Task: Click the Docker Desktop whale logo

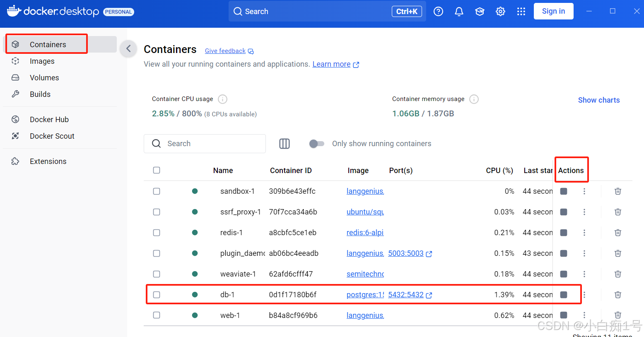Action: [x=14, y=11]
